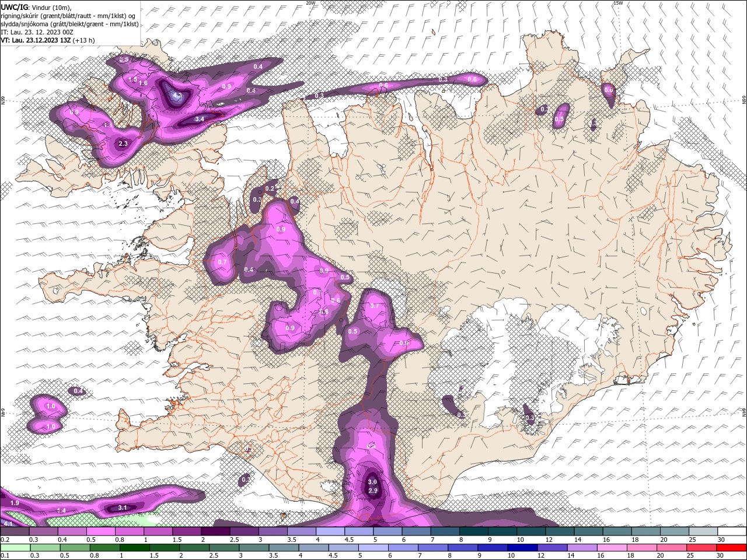The image size is (747, 560).
Task: Pick the pink snow-scale swatch for 0.5–0.8
Action: coord(100,531)
